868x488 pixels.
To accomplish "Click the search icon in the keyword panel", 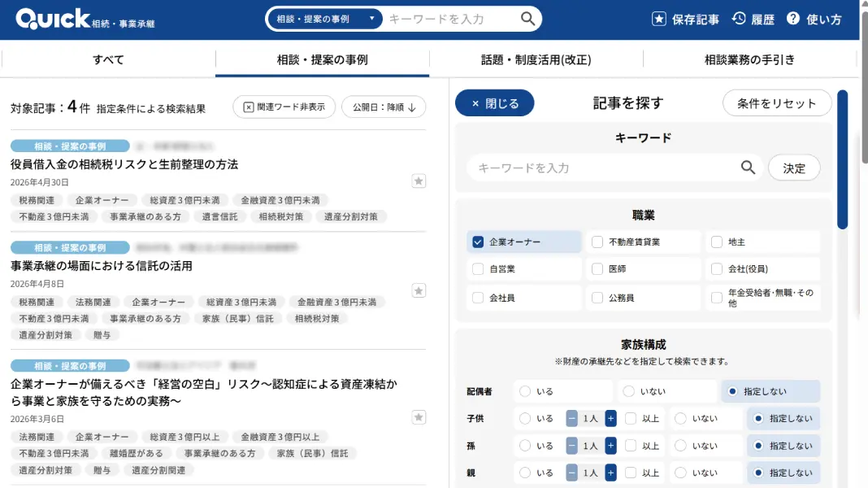I will (748, 168).
